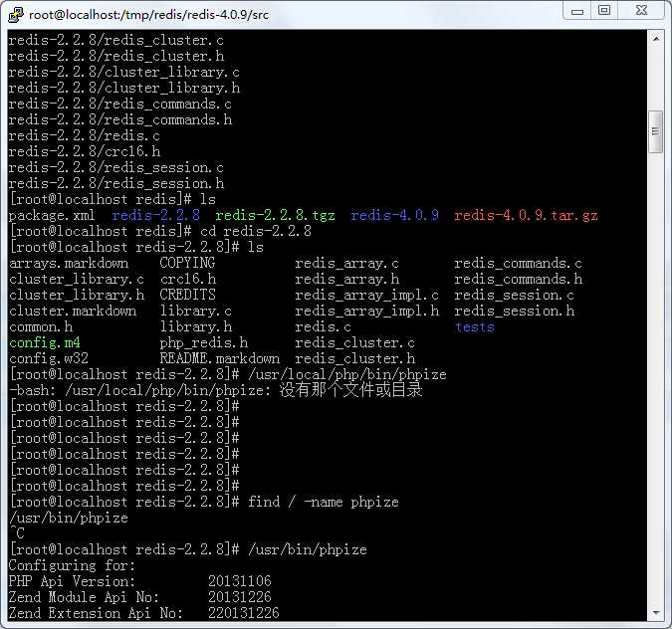This screenshot has height=629, width=672.
Task: Click the redis-2.2.8/redis_cluster.c top output line
Action: coord(116,40)
